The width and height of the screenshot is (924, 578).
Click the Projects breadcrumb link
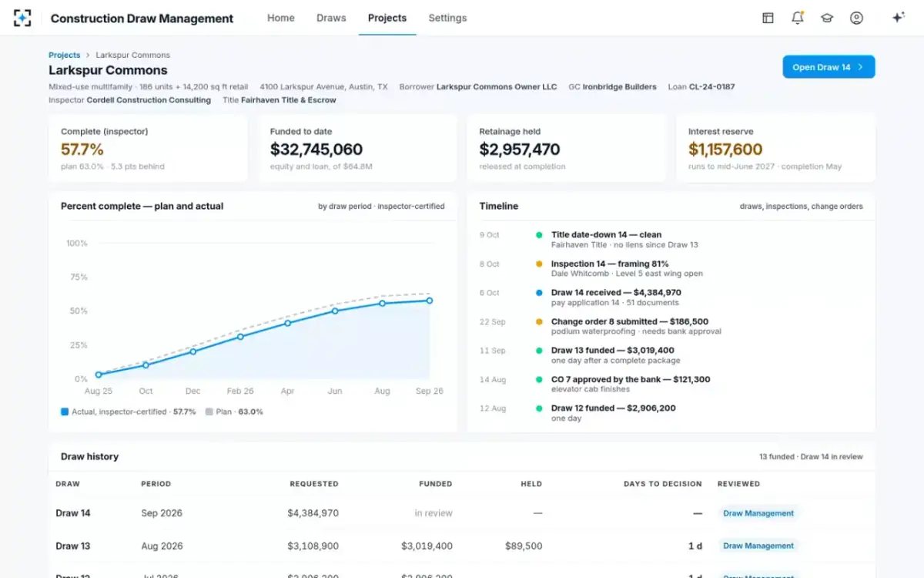[64, 55]
